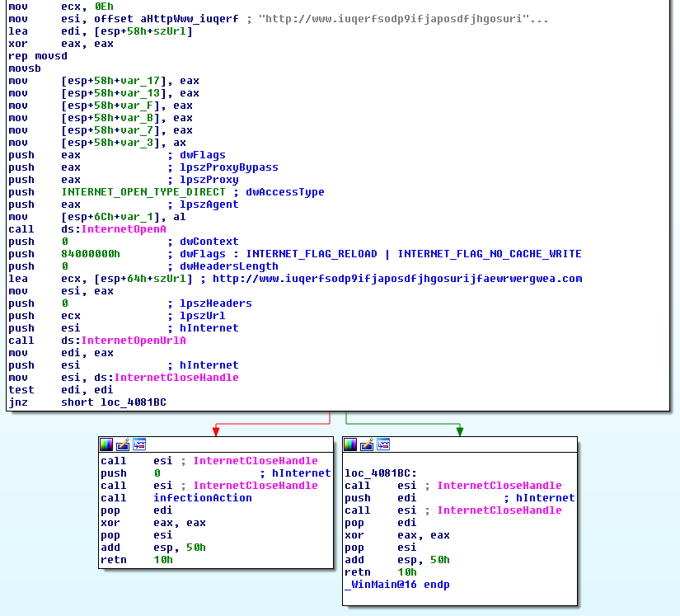Click INTERNET_OPEN_TYPE_DIRECT constant
The image size is (680, 616).
[143, 192]
